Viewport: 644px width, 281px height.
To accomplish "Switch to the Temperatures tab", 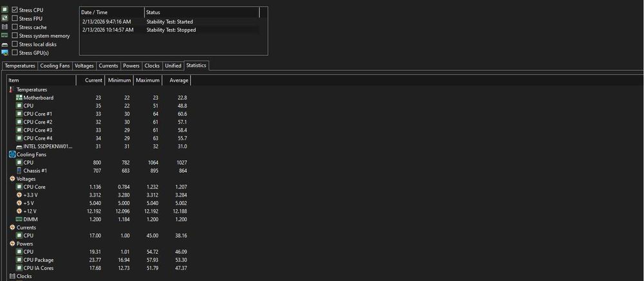I will pos(20,66).
